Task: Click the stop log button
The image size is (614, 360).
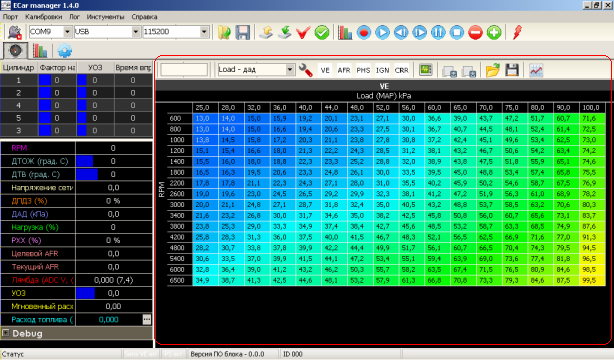Action: pyautogui.click(x=457, y=33)
